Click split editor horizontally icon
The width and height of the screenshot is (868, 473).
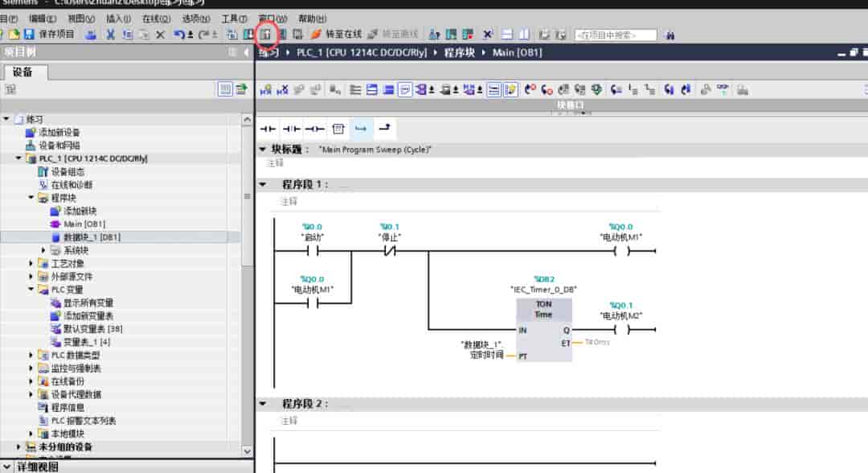(507, 35)
